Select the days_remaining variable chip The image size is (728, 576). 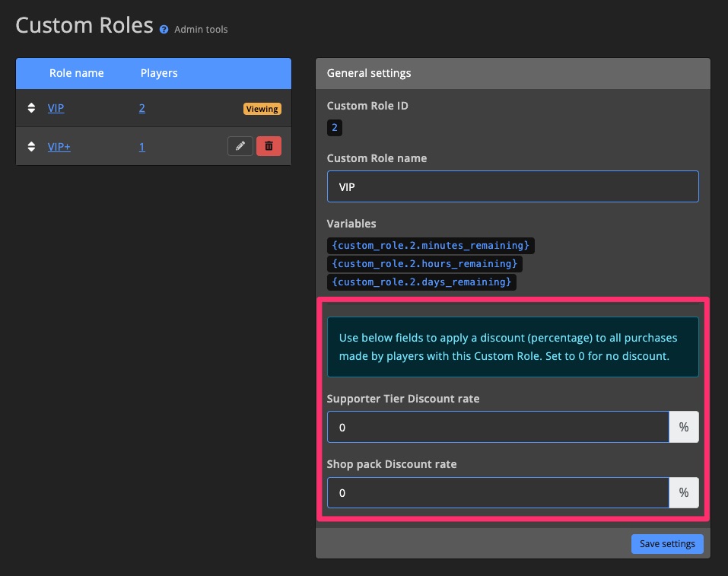(x=421, y=282)
